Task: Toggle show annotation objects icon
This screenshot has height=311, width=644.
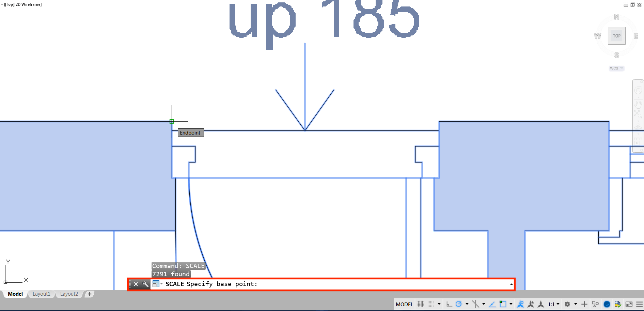Action: pos(520,304)
